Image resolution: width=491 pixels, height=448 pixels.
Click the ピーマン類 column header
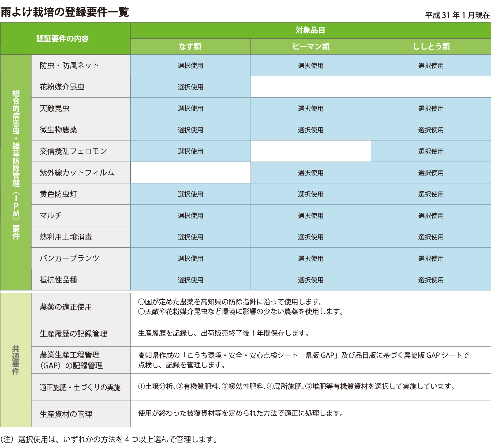(x=311, y=47)
